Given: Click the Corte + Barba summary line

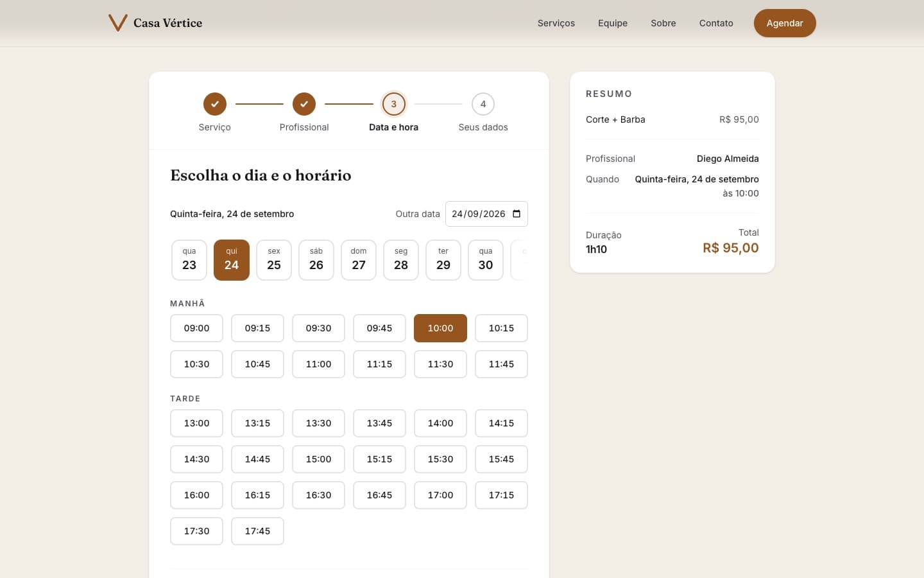Looking at the screenshot, I should click(x=672, y=119).
